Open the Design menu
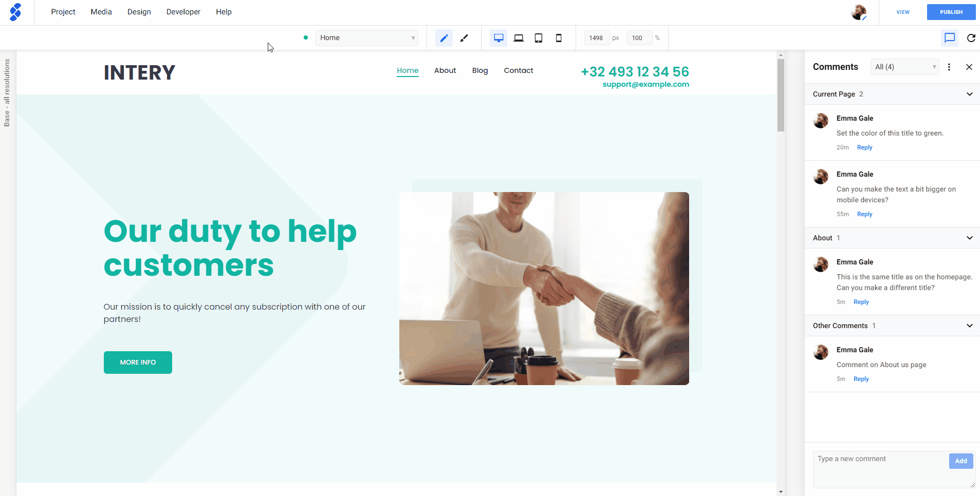980x496 pixels. pos(139,12)
